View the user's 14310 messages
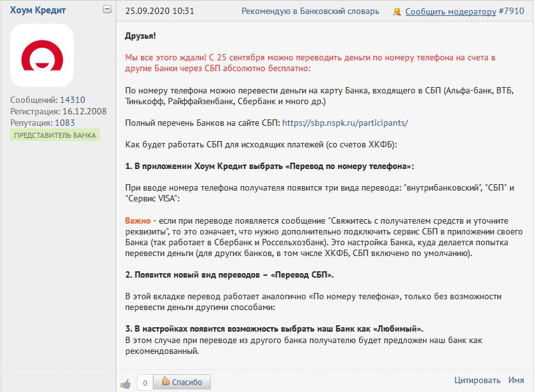535x392 pixels. (x=72, y=100)
